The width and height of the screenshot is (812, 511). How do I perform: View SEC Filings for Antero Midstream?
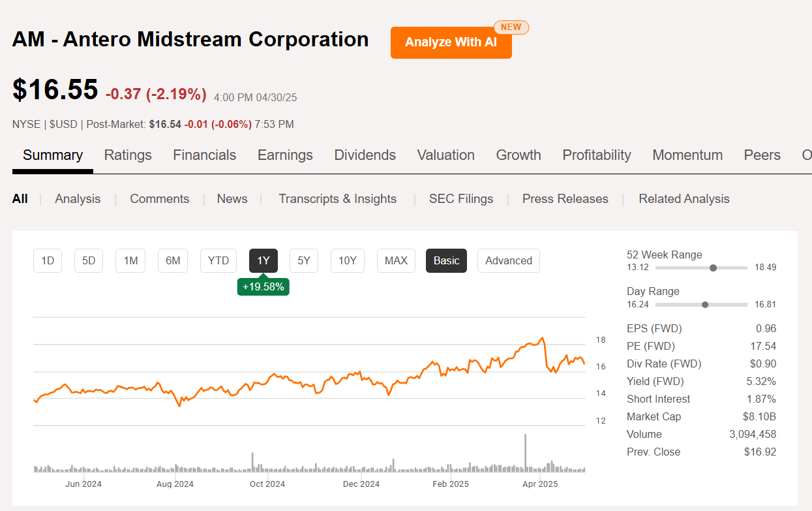(461, 198)
